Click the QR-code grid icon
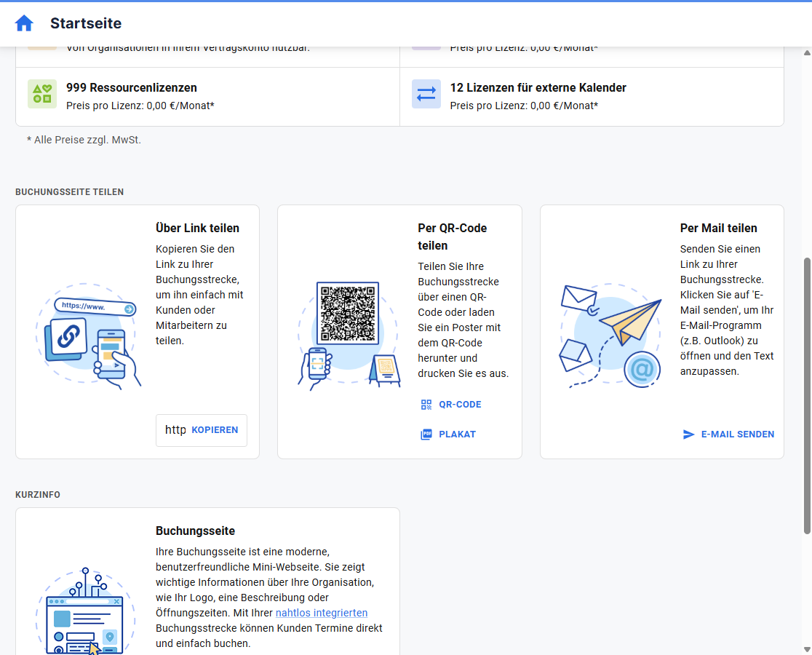Screen dimensions: 812x655 [x=426, y=405]
